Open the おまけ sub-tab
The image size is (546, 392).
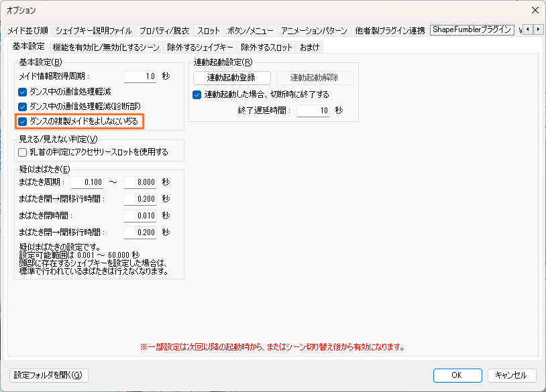(310, 48)
